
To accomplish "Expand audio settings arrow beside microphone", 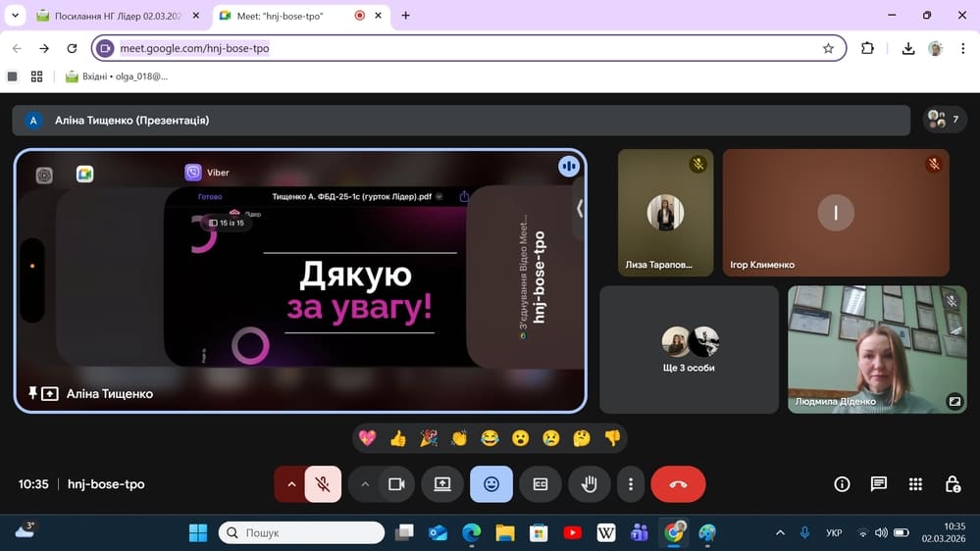I will pos(290,484).
